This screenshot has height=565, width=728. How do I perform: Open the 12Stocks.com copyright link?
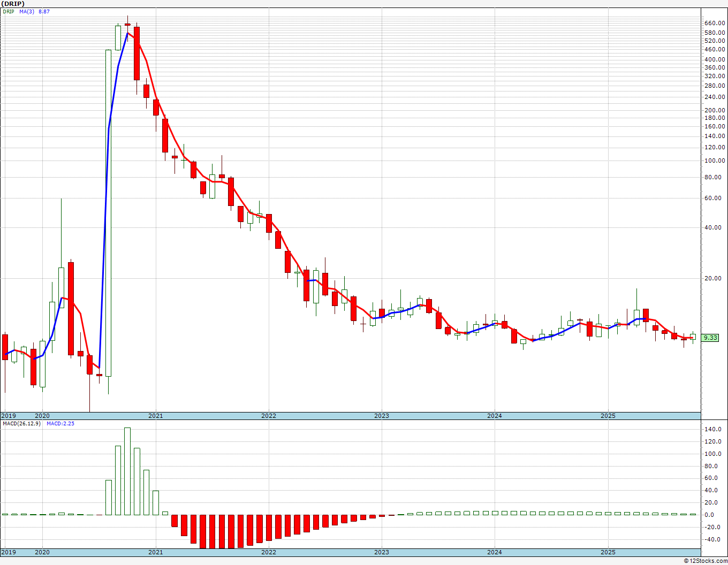[705, 561]
